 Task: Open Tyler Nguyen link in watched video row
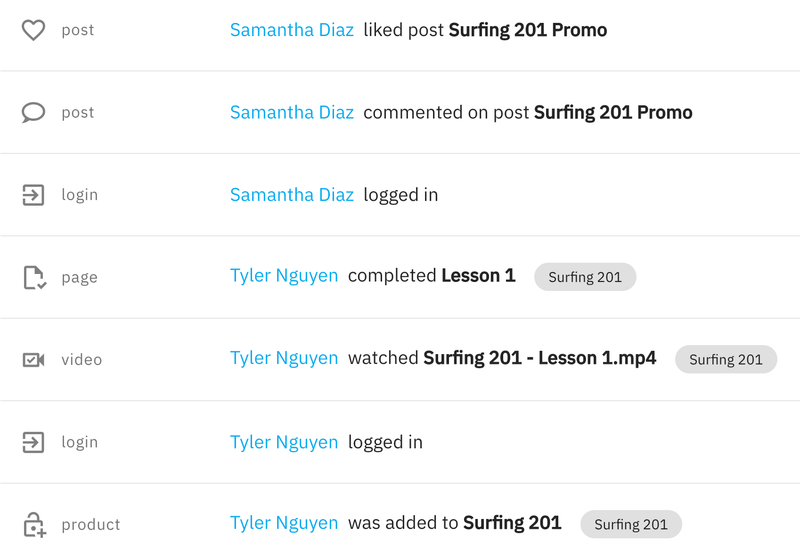point(284,358)
